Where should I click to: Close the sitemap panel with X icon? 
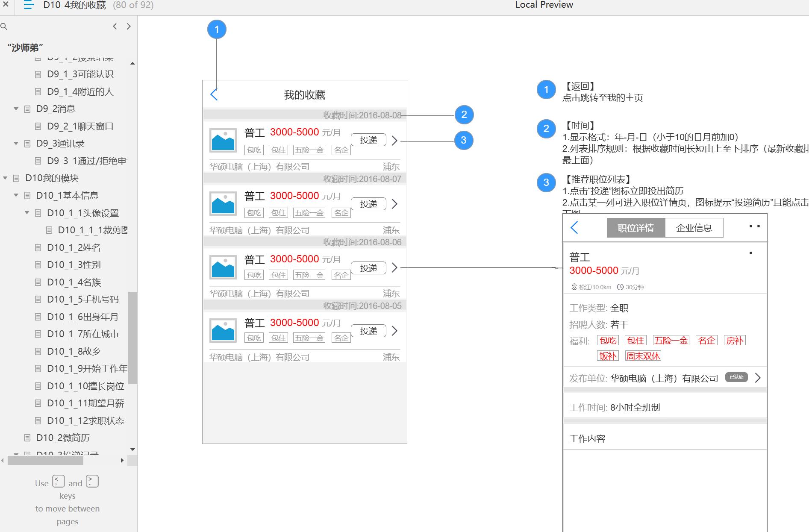(6, 5)
